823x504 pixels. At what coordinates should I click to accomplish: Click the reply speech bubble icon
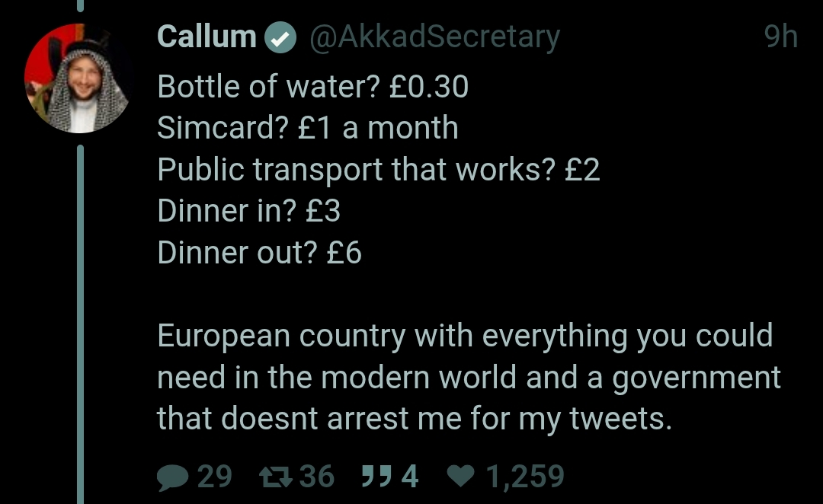click(x=173, y=477)
